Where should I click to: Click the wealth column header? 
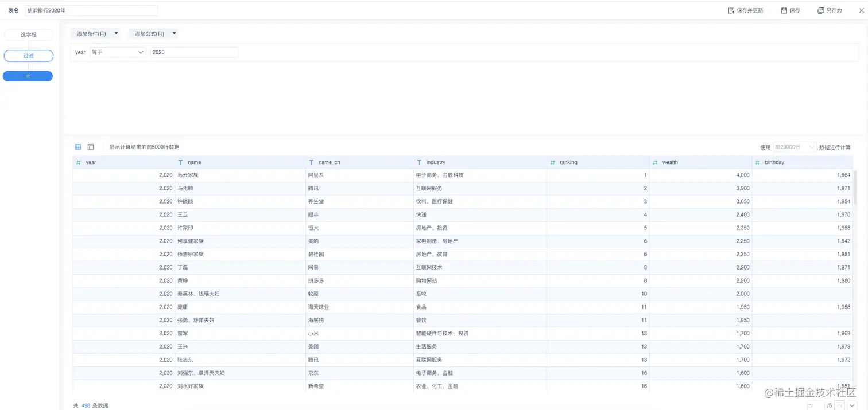(x=701, y=162)
